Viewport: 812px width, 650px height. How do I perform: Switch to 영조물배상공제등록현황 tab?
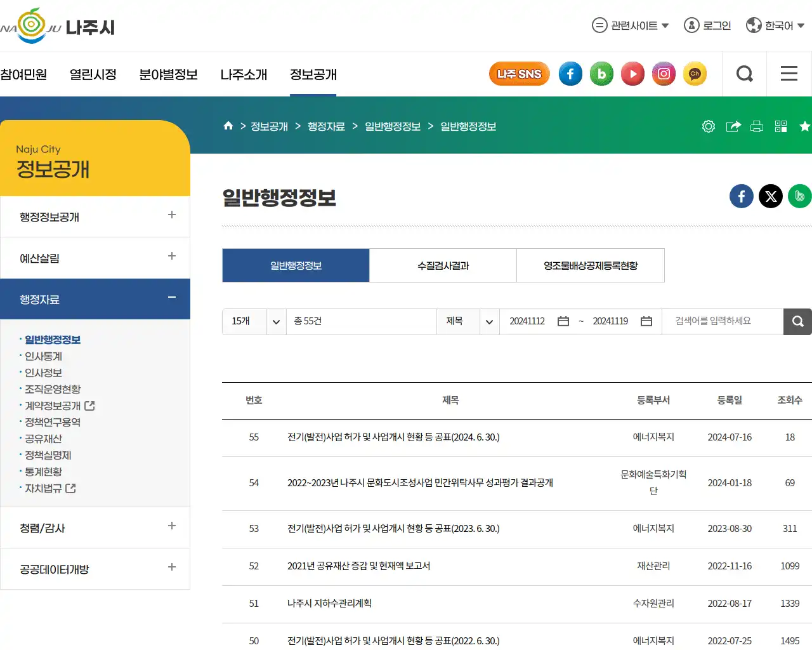click(591, 265)
